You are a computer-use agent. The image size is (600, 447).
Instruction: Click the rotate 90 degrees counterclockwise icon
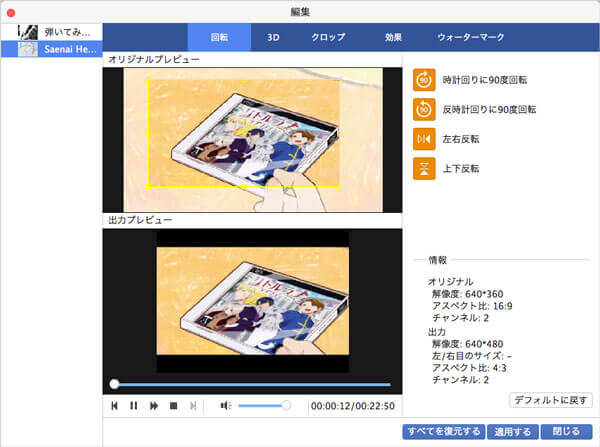point(424,109)
